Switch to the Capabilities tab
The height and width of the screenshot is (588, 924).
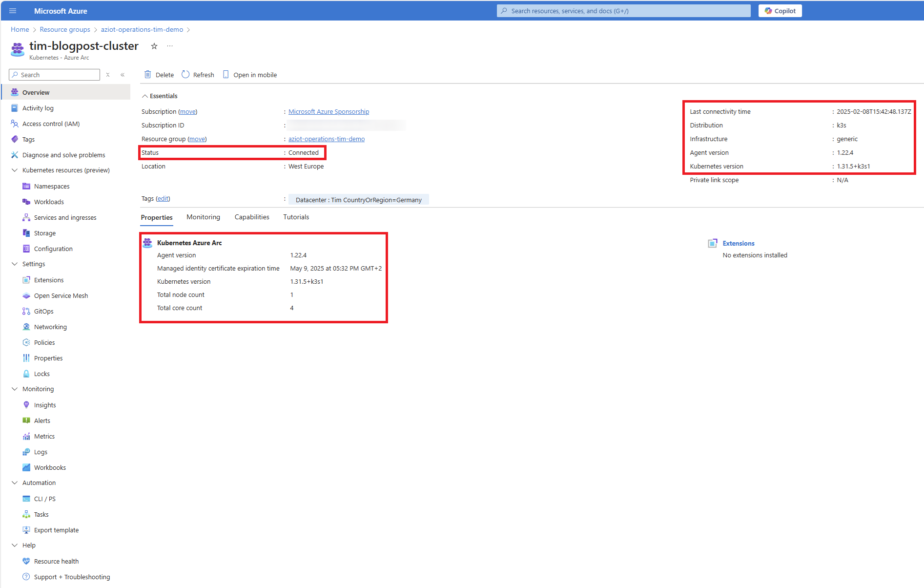[x=251, y=217]
